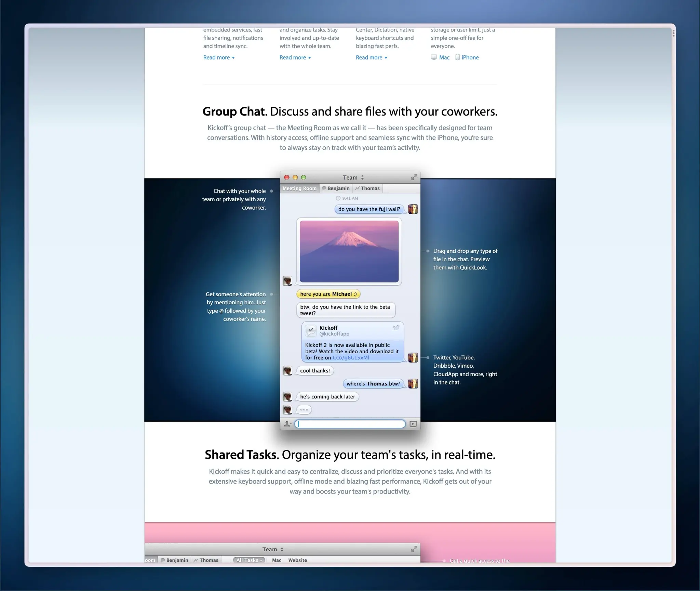This screenshot has height=591, width=700.
Task: Switch to the Benjamin chat tab
Action: point(336,188)
